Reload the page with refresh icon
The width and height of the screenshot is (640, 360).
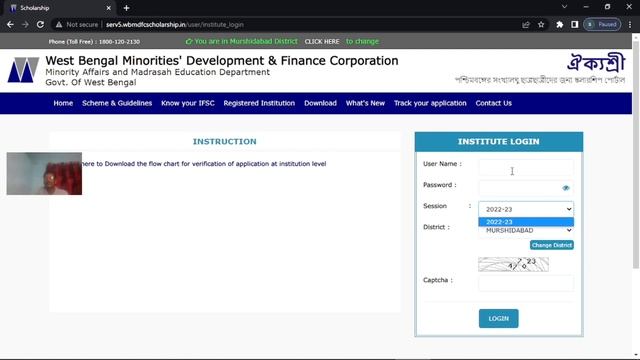tap(40, 24)
